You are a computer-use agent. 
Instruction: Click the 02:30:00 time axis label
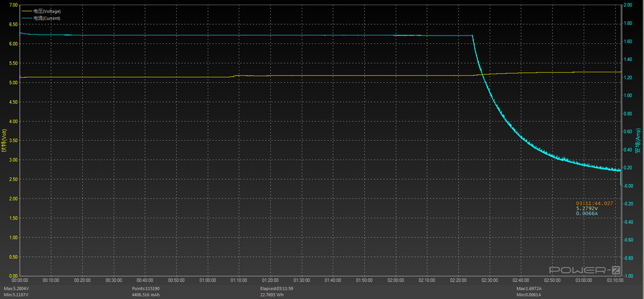490,280
